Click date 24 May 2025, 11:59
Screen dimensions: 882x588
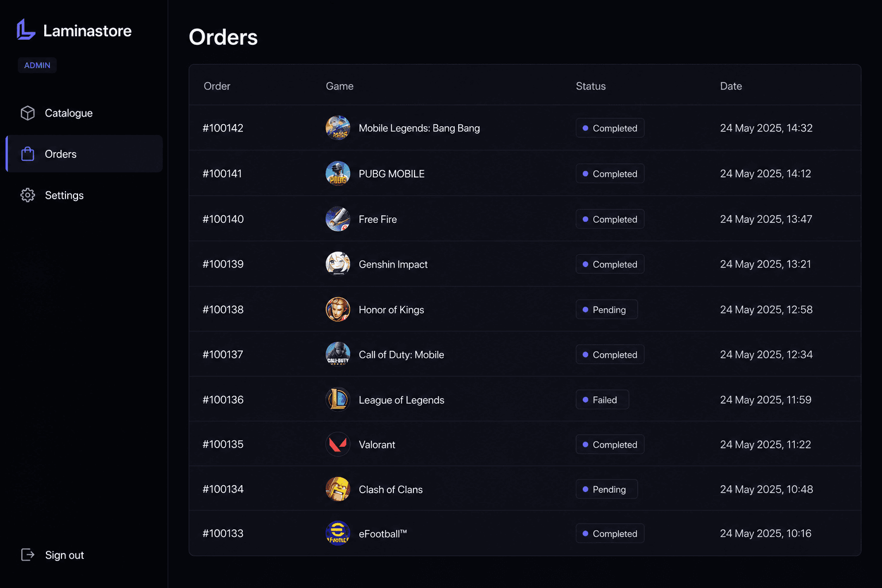[765, 400]
